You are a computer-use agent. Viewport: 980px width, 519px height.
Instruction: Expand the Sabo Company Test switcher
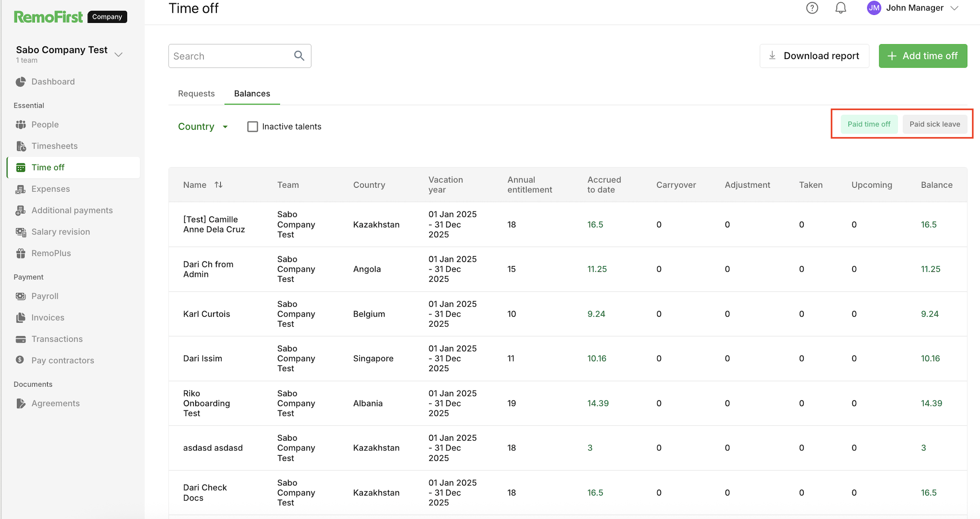point(118,54)
